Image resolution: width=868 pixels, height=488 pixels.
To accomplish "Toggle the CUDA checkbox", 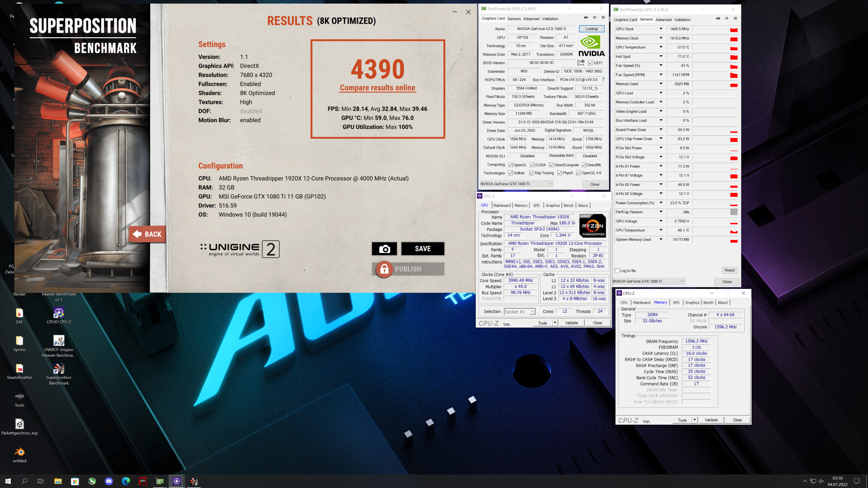I will [x=532, y=165].
